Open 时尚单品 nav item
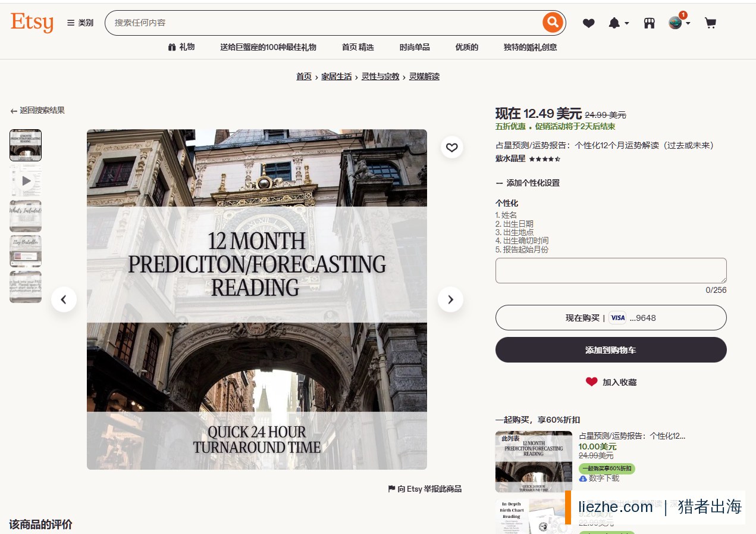This screenshot has width=756, height=534. [x=415, y=47]
